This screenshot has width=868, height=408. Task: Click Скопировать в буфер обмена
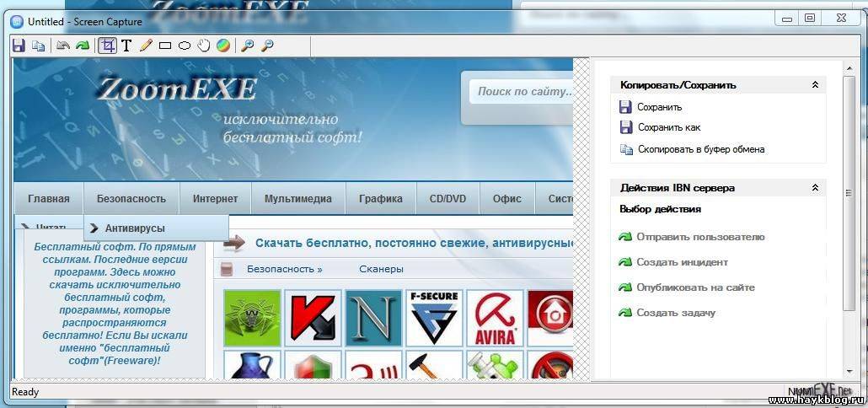click(701, 149)
